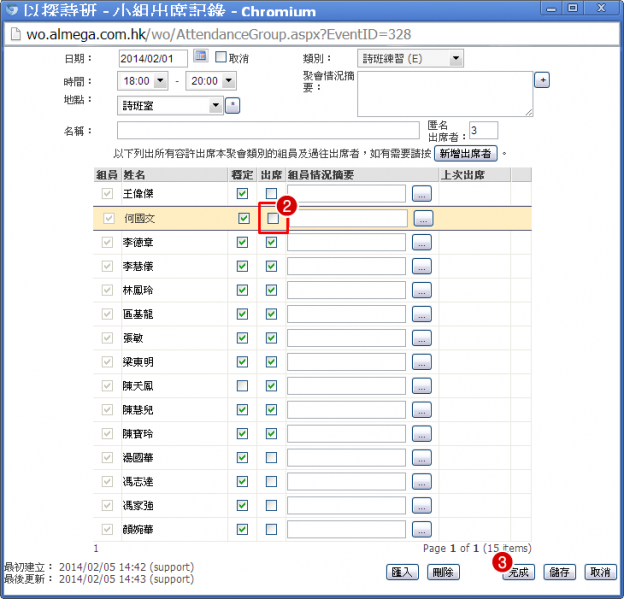Viewport: 624px width, 599px height.
Task: Open the summary ellipsis button for 陳慧兒
Action: pyautogui.click(x=422, y=410)
